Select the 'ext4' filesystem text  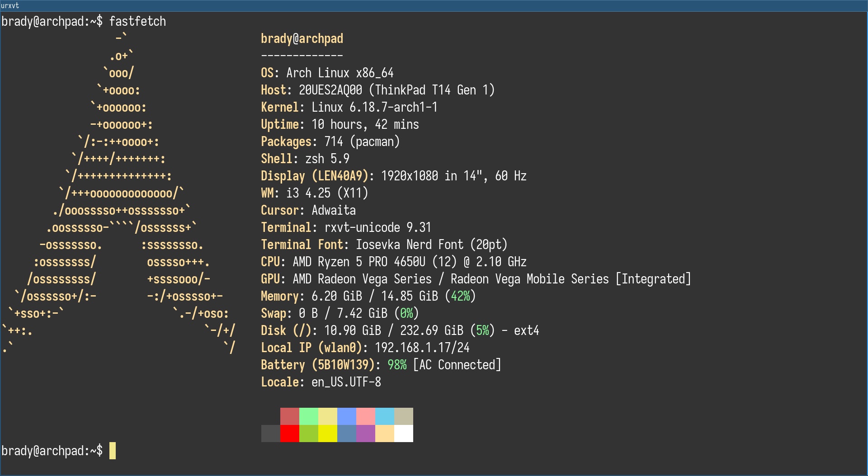[527, 330]
